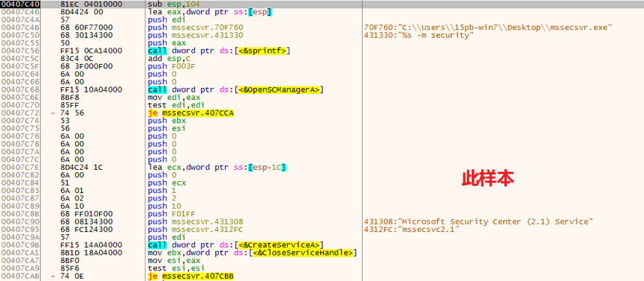Click instruction "push mssecsvr.4312FC"

click(196, 230)
